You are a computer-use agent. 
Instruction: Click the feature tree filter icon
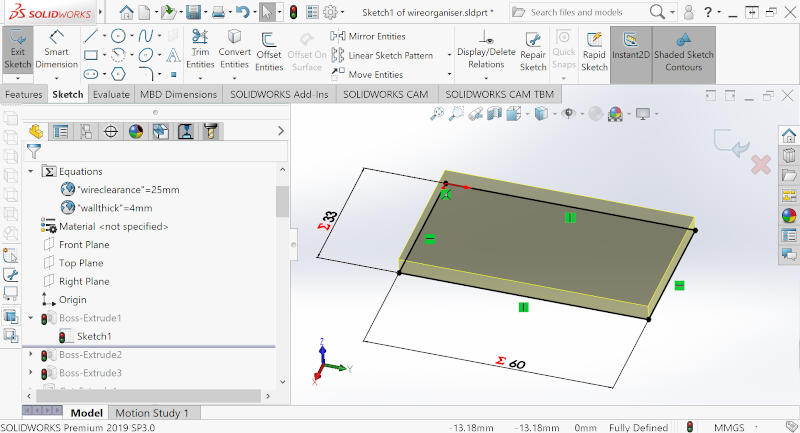pyautogui.click(x=34, y=151)
